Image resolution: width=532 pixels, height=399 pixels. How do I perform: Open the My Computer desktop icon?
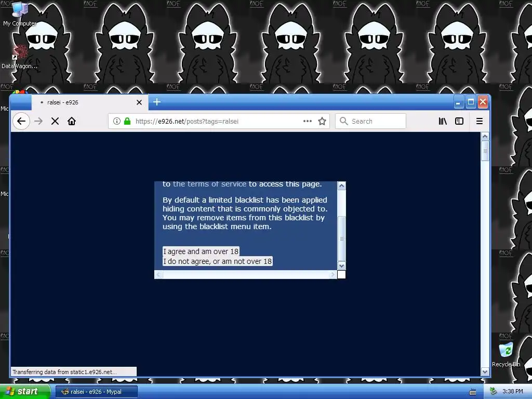[x=20, y=14]
